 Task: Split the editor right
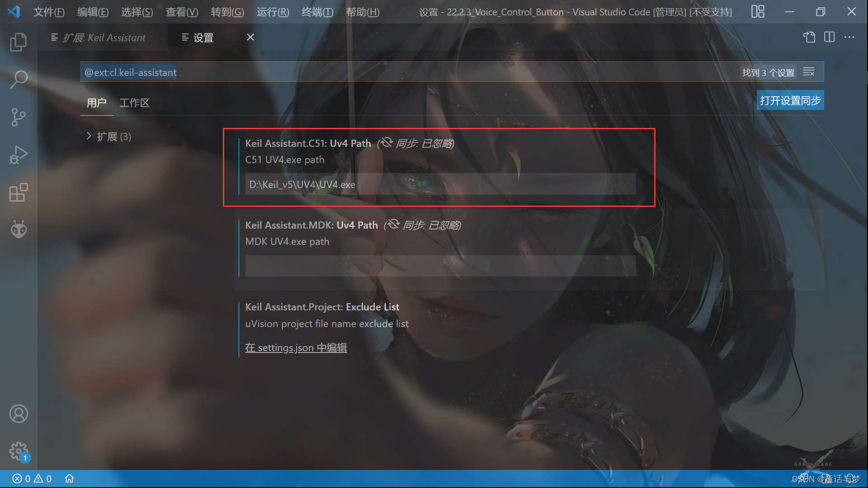pos(829,37)
